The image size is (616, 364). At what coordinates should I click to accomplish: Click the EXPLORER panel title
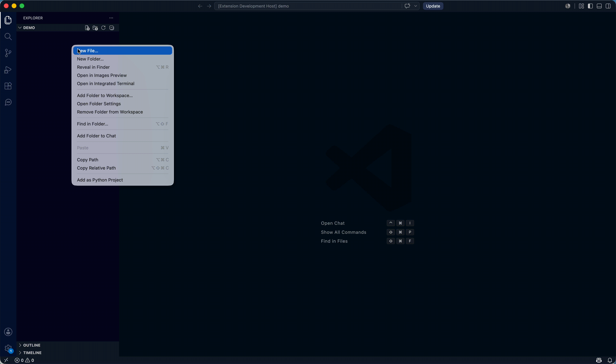33,18
